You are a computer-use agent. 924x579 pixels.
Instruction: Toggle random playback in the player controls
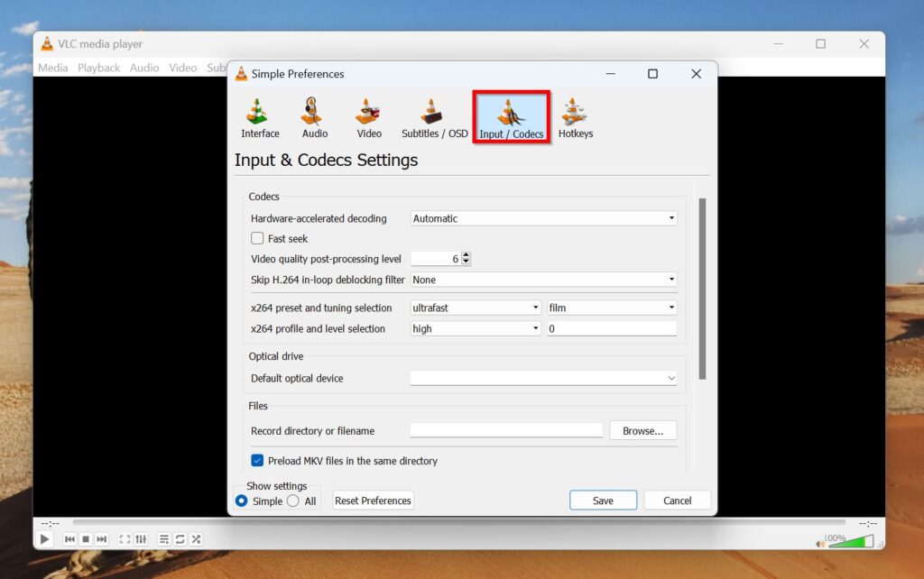click(195, 538)
